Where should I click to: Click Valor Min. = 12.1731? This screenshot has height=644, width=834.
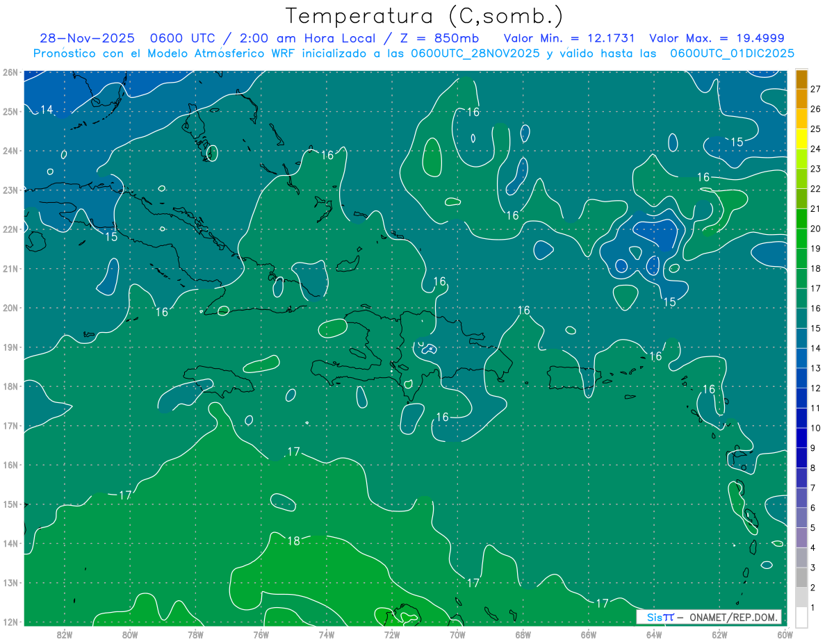[x=569, y=38]
